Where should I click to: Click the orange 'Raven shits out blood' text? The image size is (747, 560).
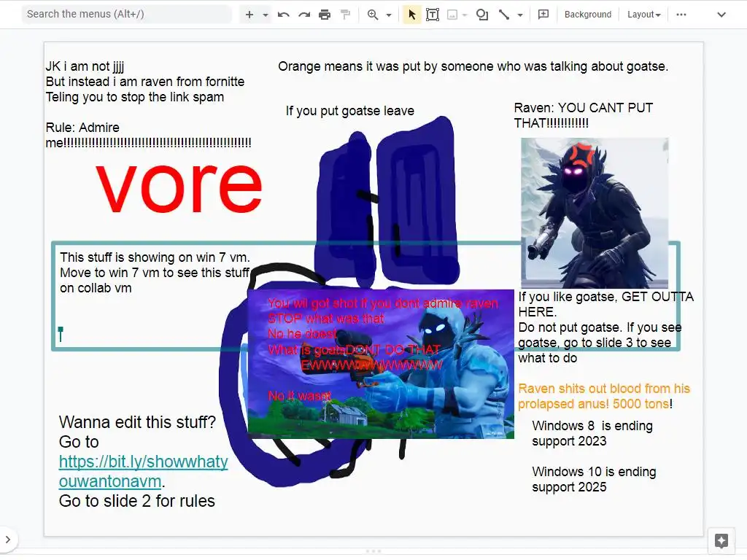(x=604, y=396)
